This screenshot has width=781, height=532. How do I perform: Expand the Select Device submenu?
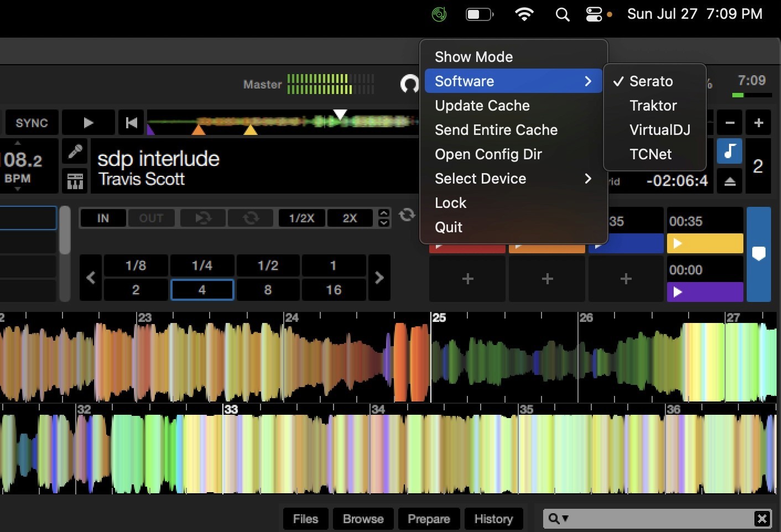tap(513, 179)
